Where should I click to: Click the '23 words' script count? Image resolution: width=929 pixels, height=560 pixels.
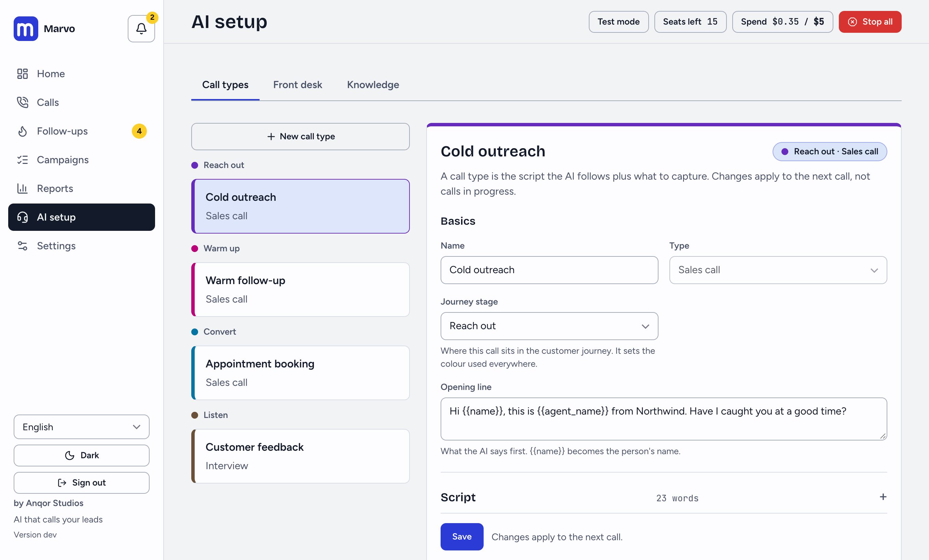point(677,498)
